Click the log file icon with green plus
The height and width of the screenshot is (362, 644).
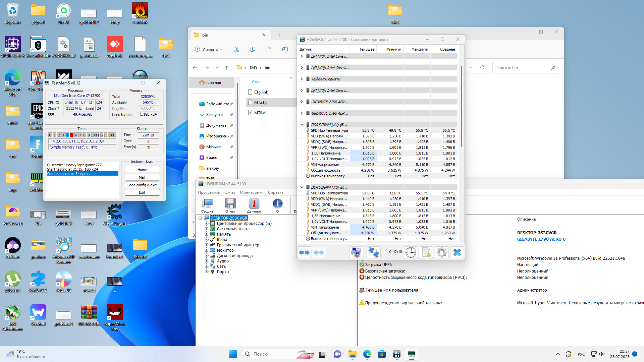[x=426, y=252]
